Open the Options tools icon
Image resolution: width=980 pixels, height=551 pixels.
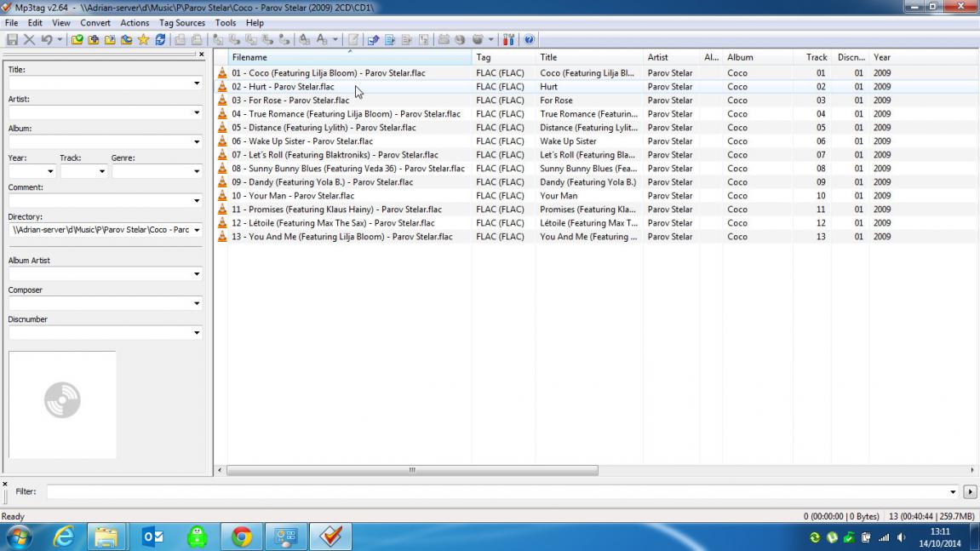pos(508,40)
